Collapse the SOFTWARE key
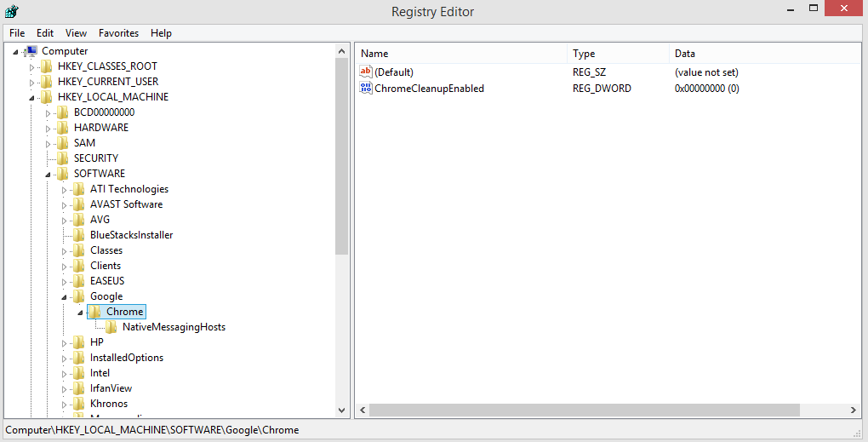This screenshot has width=868, height=442. click(48, 175)
